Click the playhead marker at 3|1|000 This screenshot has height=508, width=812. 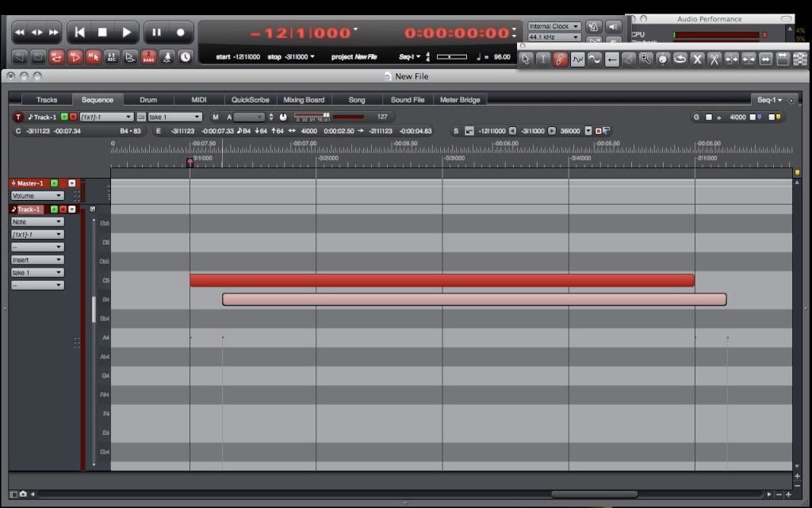pos(190,162)
